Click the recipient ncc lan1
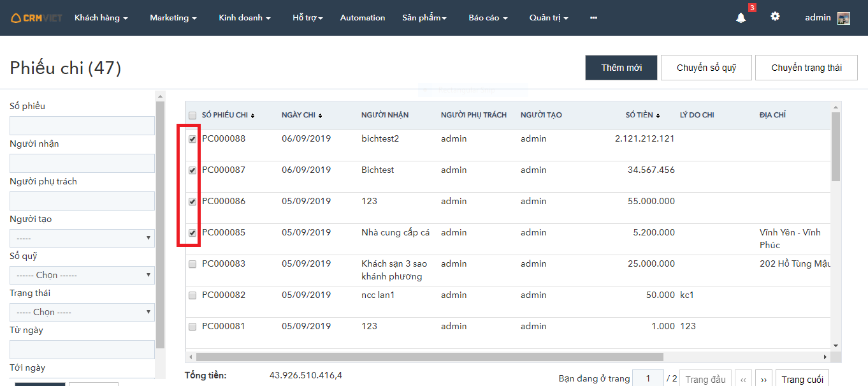The height and width of the screenshot is (386, 868). click(x=378, y=295)
